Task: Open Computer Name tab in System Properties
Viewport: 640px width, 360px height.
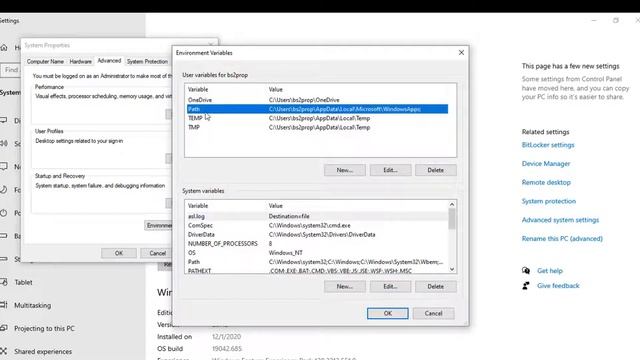Action: point(45,61)
